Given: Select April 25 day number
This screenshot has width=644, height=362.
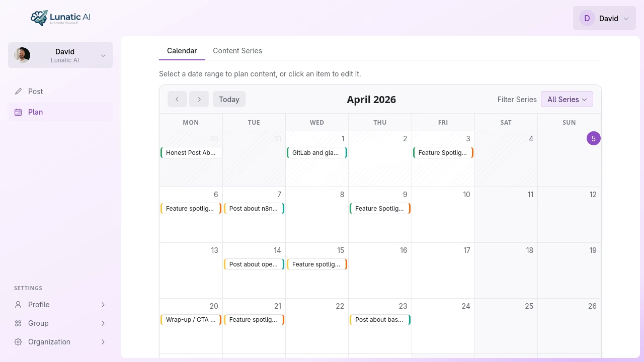Looking at the screenshot, I should pyautogui.click(x=529, y=306).
